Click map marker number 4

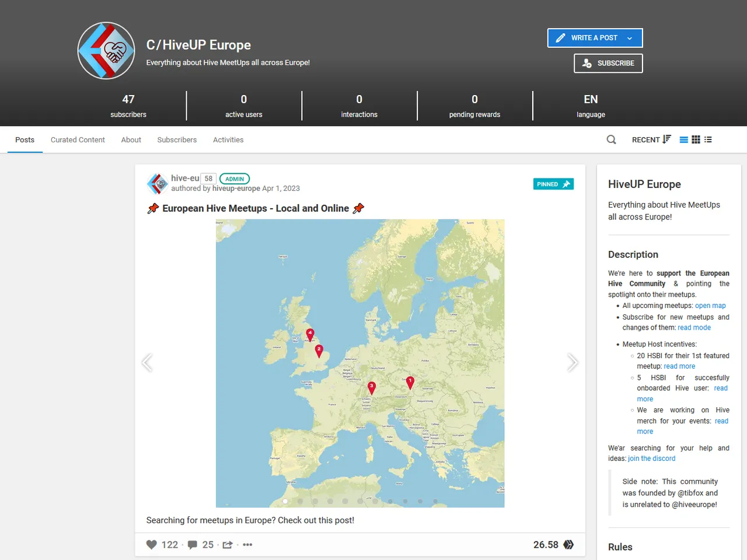click(310, 335)
